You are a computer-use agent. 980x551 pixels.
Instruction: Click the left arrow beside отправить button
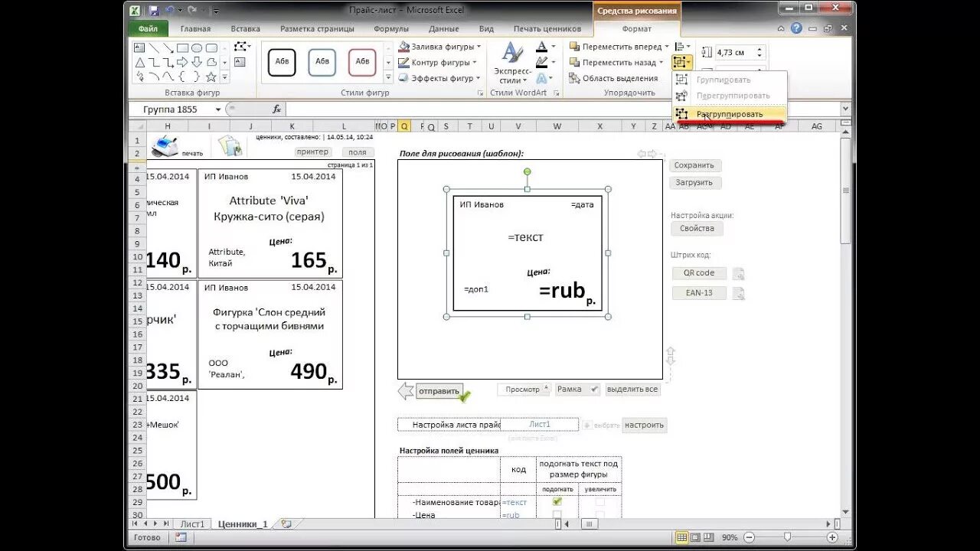(x=406, y=391)
